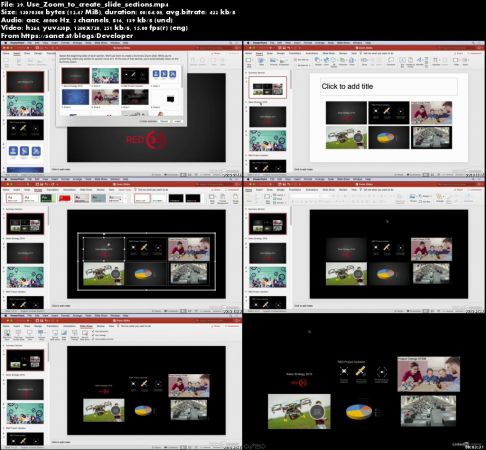Image resolution: width=486 pixels, height=450 pixels.
Task: Select the blue app-icons slide in the dialog grid
Action: click(164, 75)
